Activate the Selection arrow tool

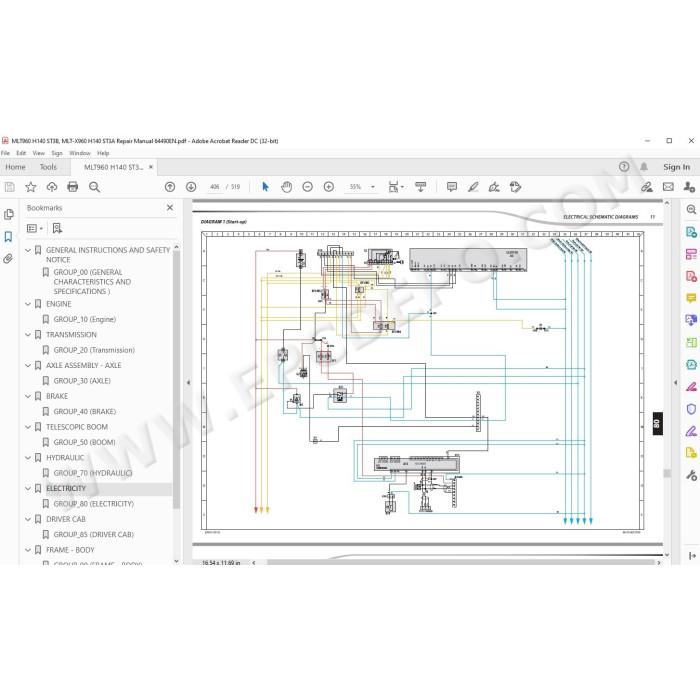click(x=265, y=187)
